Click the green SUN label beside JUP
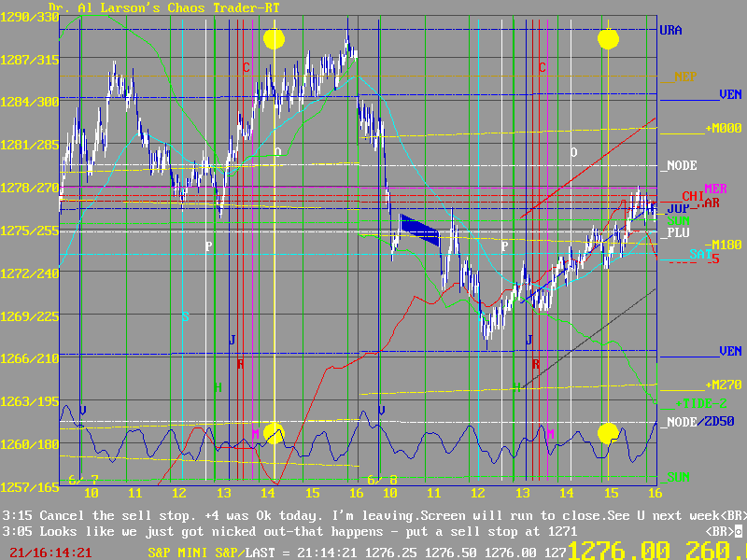The height and width of the screenshot is (560, 747). pyautogui.click(x=678, y=220)
